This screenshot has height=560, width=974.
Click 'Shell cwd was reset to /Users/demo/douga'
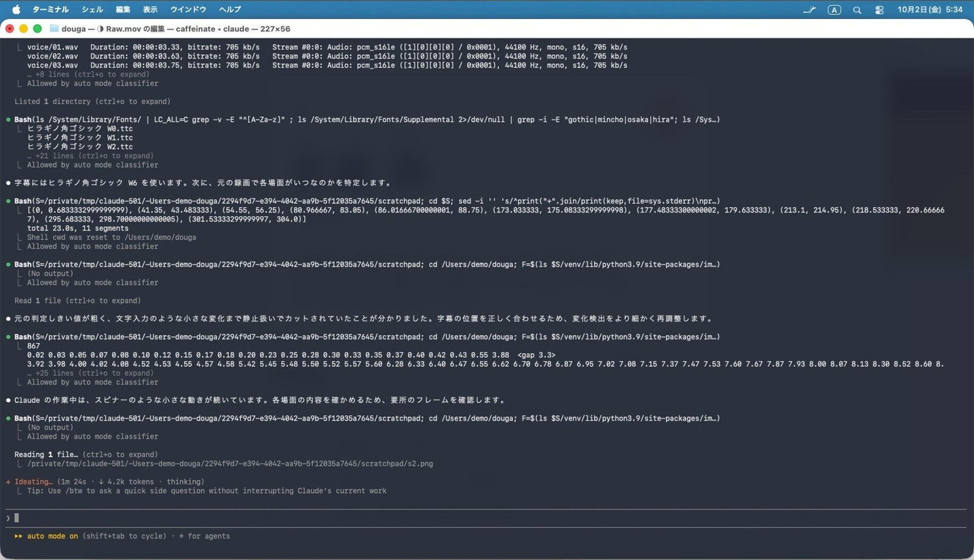click(x=111, y=237)
